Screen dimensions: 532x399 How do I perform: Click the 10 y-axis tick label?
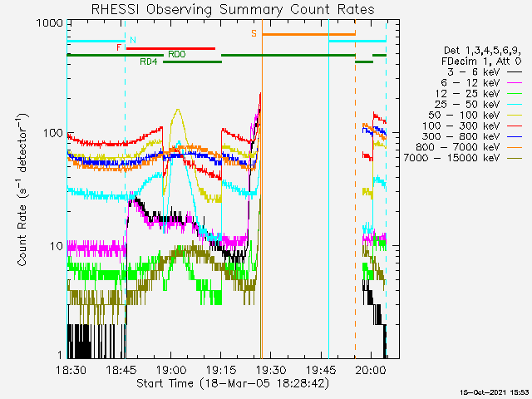57,246
